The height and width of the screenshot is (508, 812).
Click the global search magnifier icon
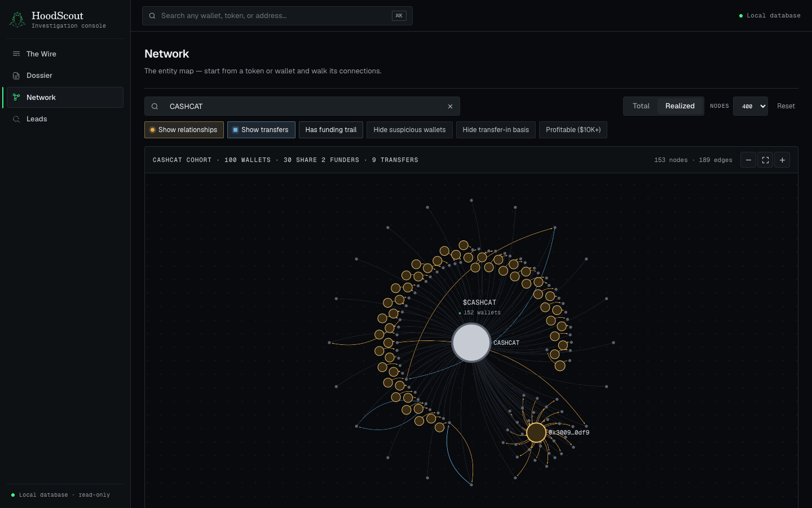(x=152, y=16)
